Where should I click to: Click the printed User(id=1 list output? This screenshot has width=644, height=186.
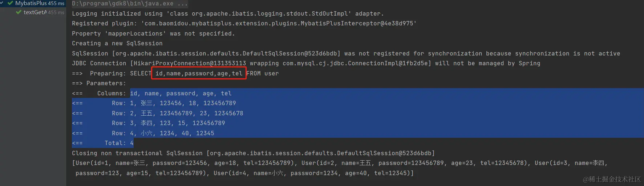340,168
